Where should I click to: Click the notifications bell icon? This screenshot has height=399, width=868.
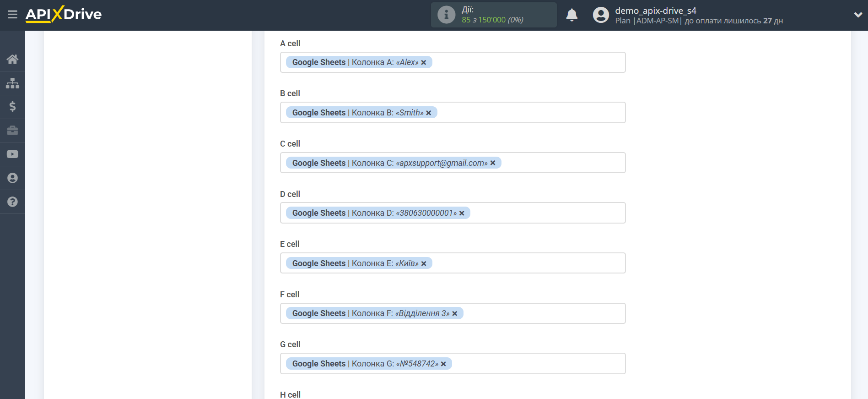571,15
